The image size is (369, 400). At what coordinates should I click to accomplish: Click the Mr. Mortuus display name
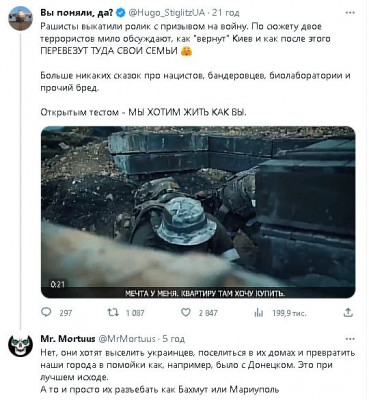[x=68, y=339]
